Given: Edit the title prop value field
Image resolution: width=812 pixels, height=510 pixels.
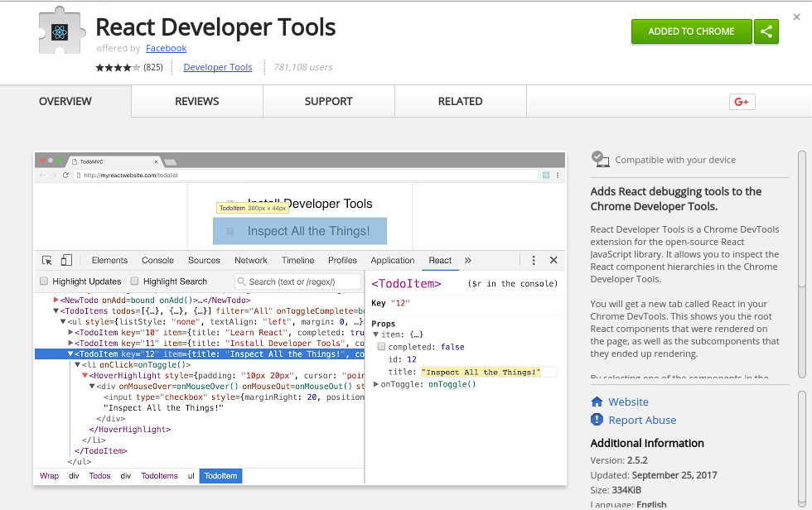Looking at the screenshot, I should [x=489, y=372].
